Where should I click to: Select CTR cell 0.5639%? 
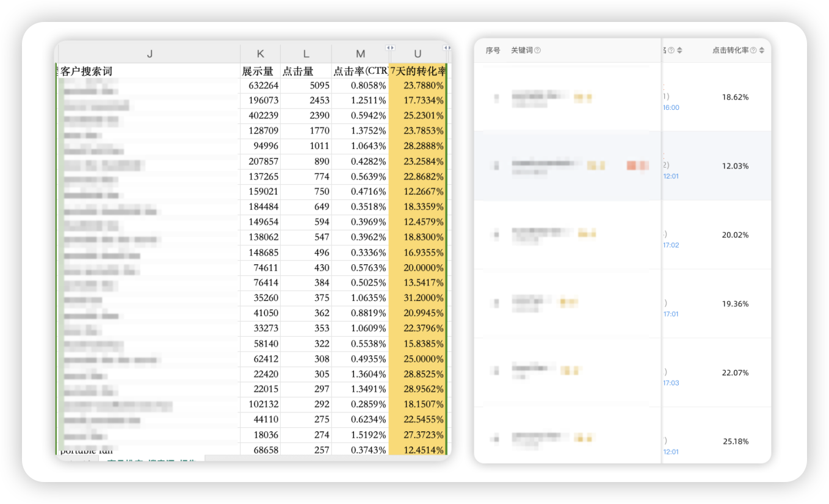360,177
